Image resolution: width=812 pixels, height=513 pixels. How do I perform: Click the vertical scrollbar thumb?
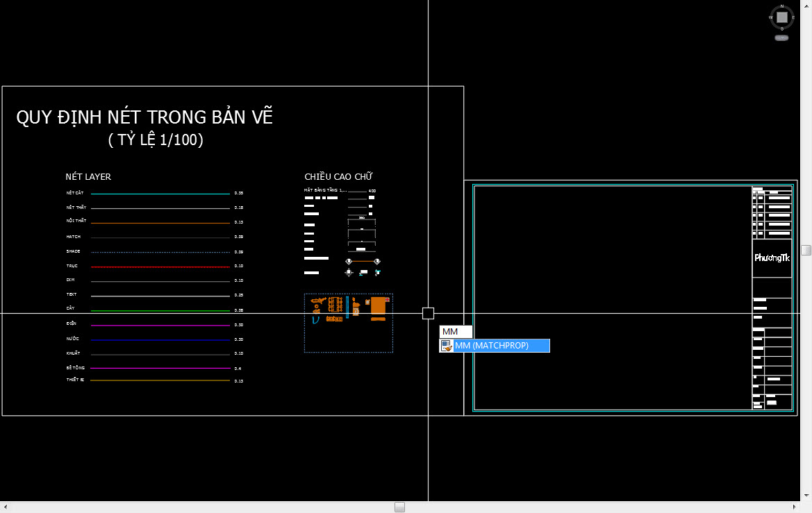(806, 250)
